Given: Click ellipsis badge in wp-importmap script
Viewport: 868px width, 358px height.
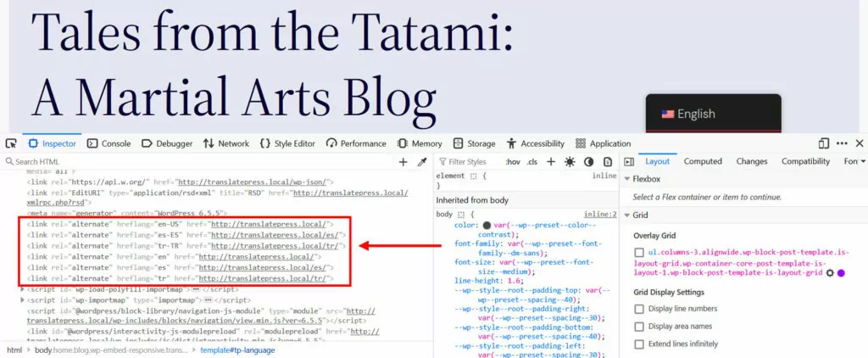Looking at the screenshot, I should tap(209, 299).
